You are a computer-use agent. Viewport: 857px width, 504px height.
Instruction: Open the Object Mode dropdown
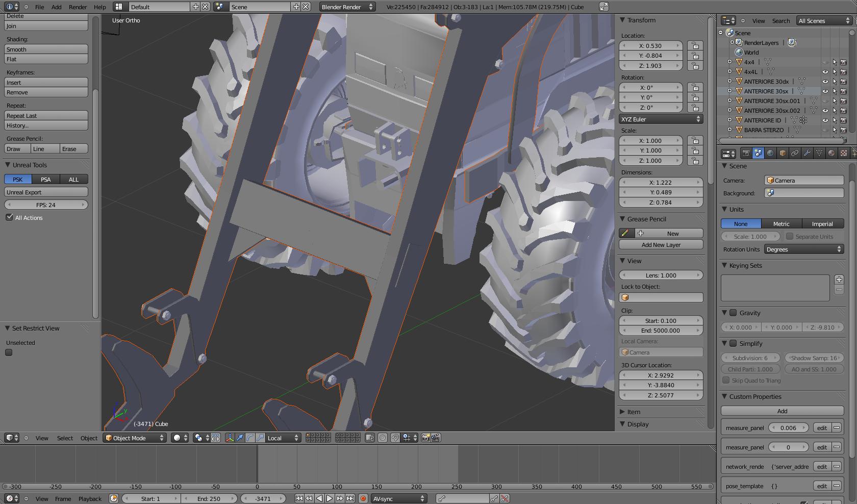tap(135, 438)
